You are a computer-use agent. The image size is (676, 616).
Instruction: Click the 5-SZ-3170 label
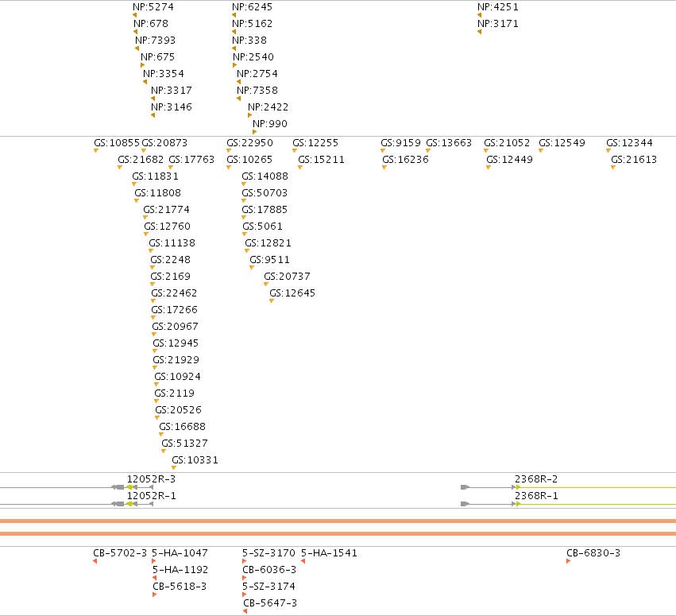coord(268,553)
